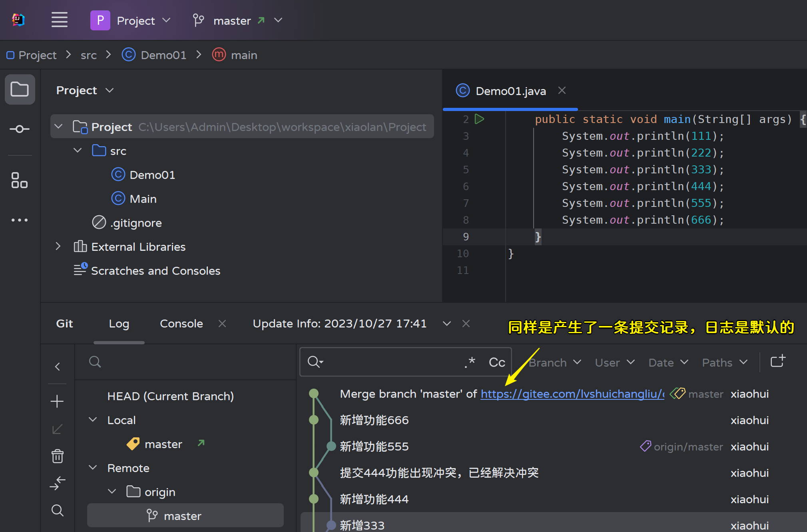
Task: Click the compare branches arrows icon
Action: [57, 483]
